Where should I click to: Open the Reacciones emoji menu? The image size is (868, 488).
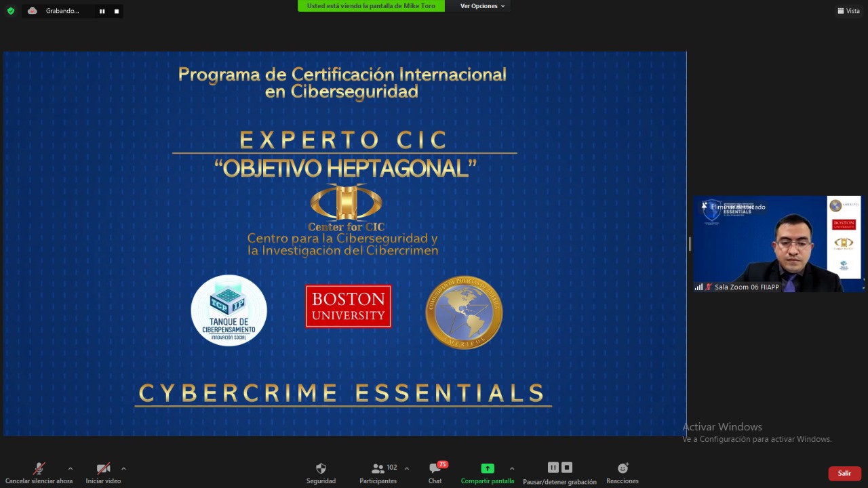point(623,473)
